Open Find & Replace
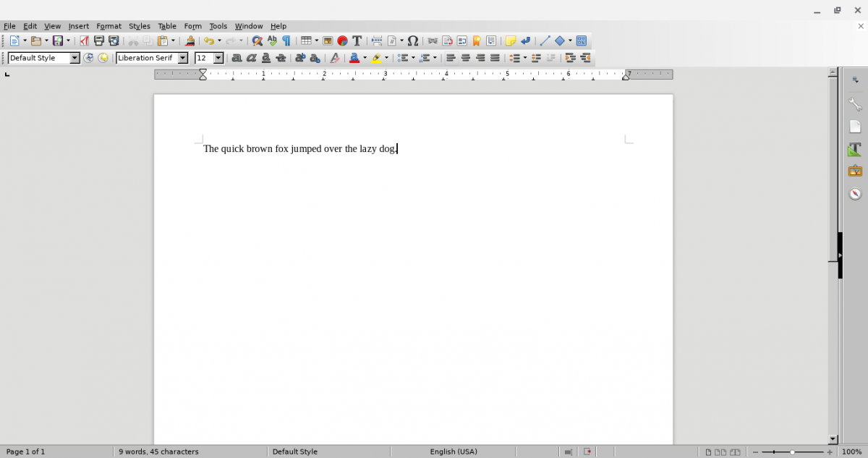Screen dimensions: 868x458 coord(257,41)
